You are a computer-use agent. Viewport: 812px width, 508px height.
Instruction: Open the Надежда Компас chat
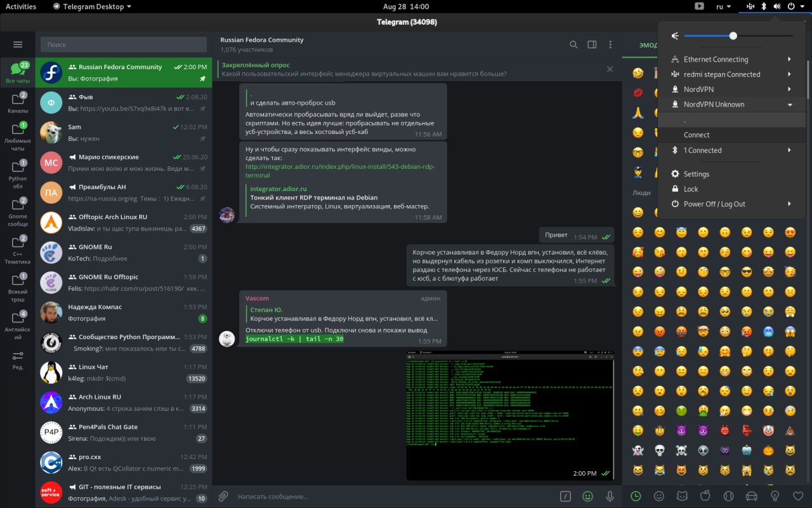(124, 312)
